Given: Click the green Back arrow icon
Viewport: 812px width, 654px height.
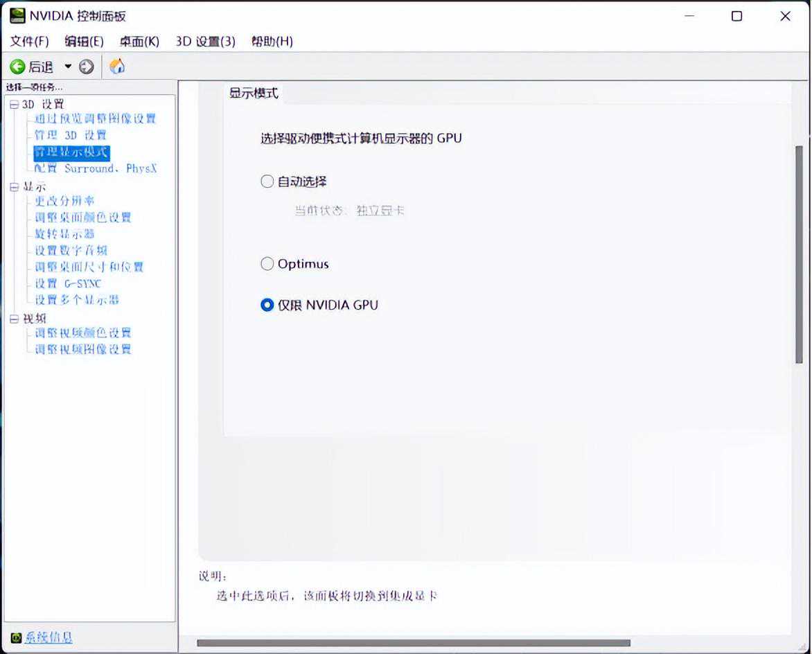Looking at the screenshot, I should pos(18,67).
